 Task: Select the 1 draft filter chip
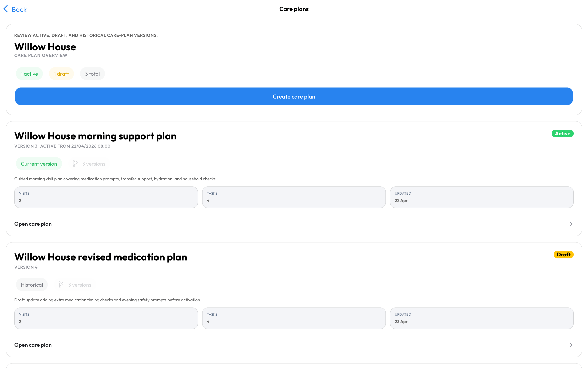pyautogui.click(x=61, y=74)
